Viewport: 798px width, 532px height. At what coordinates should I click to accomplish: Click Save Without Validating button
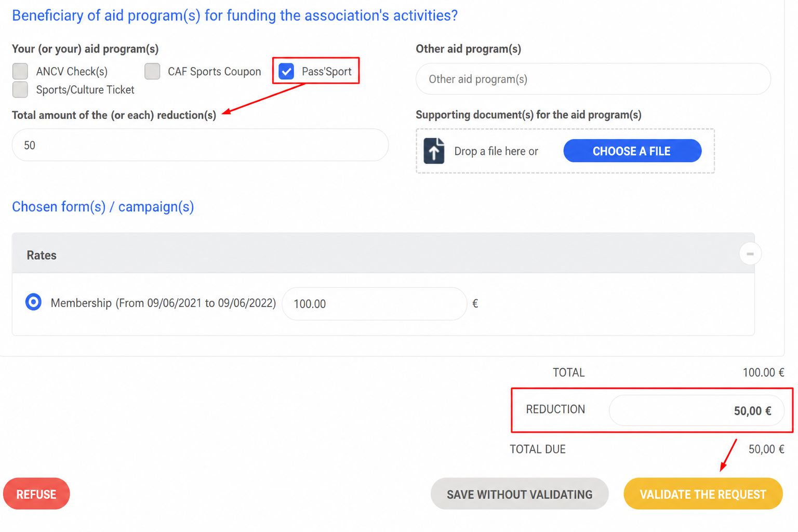click(520, 494)
